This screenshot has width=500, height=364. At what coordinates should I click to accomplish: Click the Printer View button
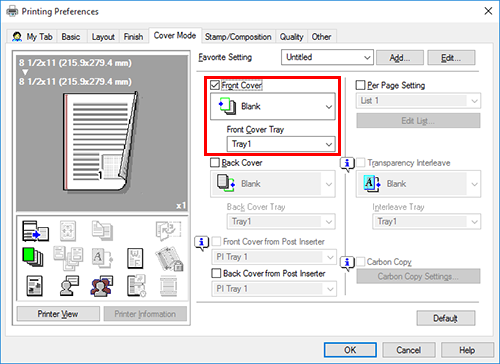pyautogui.click(x=58, y=314)
